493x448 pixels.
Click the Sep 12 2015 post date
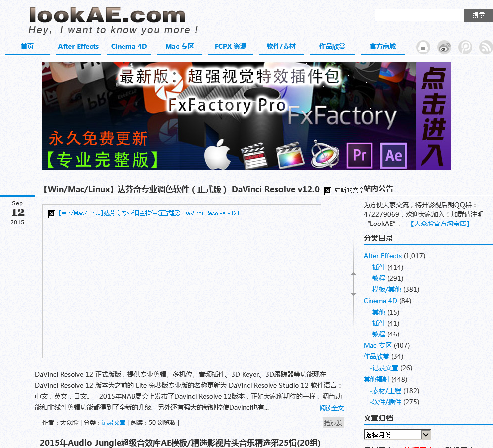click(17, 213)
